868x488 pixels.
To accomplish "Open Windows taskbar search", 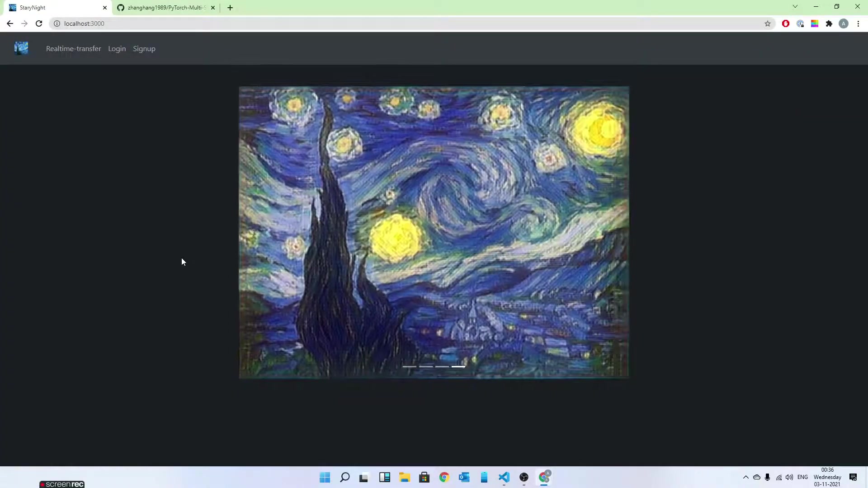I will coord(345,478).
